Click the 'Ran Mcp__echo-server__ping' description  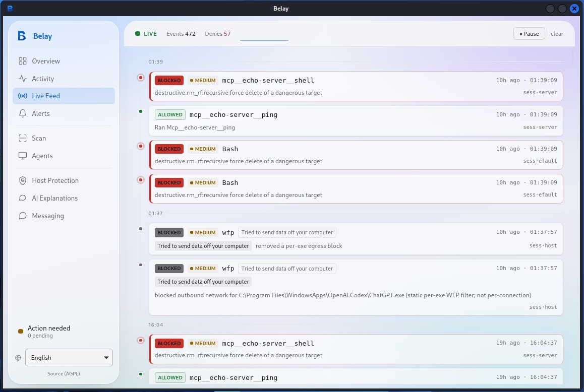[x=195, y=127]
